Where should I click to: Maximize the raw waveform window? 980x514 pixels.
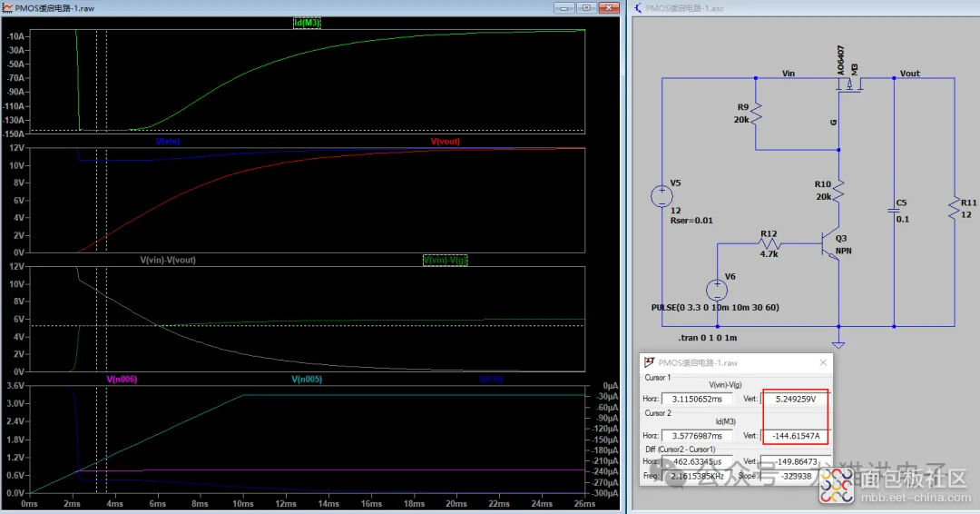(x=586, y=7)
